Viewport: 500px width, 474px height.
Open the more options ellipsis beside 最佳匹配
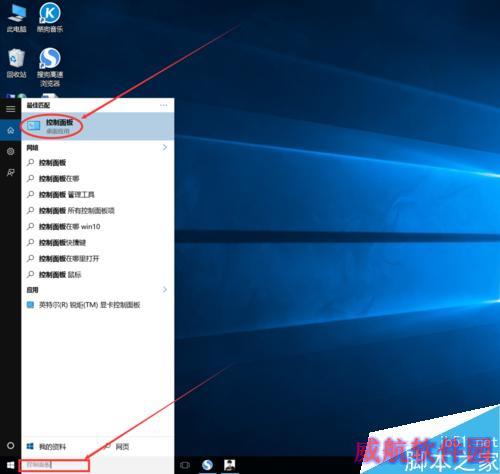tap(163, 105)
